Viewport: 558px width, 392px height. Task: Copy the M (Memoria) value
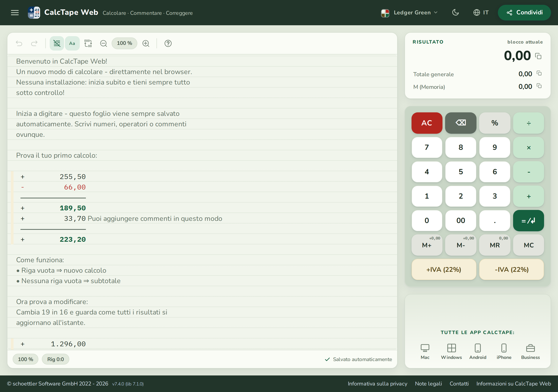pos(539,86)
